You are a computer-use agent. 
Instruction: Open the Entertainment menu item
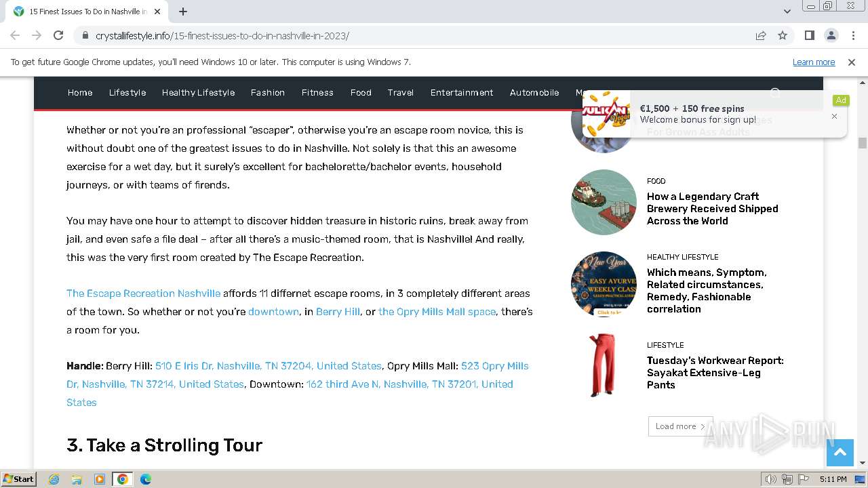[x=462, y=93]
